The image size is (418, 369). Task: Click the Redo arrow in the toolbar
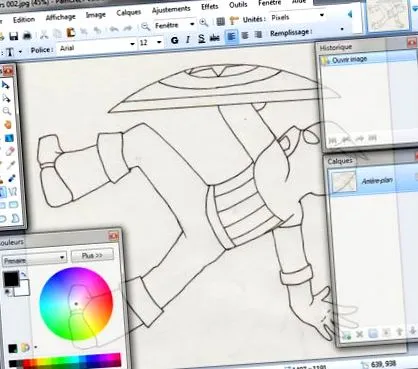(x=128, y=29)
